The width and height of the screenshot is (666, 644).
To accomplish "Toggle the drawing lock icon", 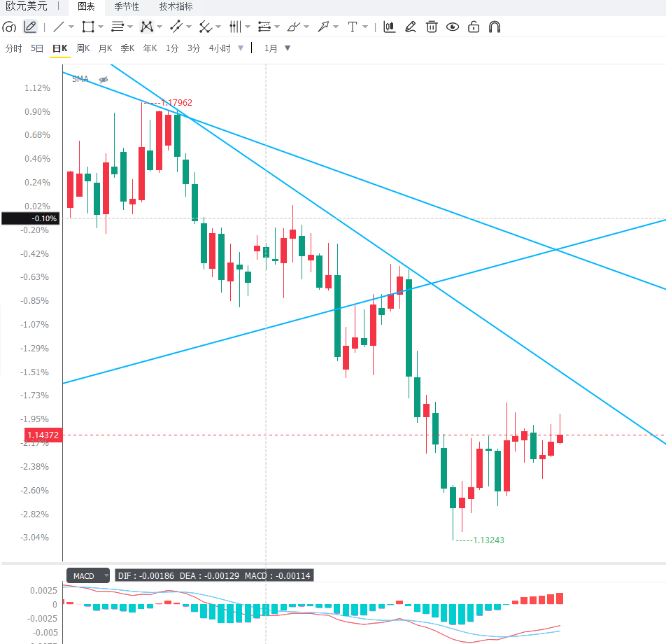I will 473,27.
